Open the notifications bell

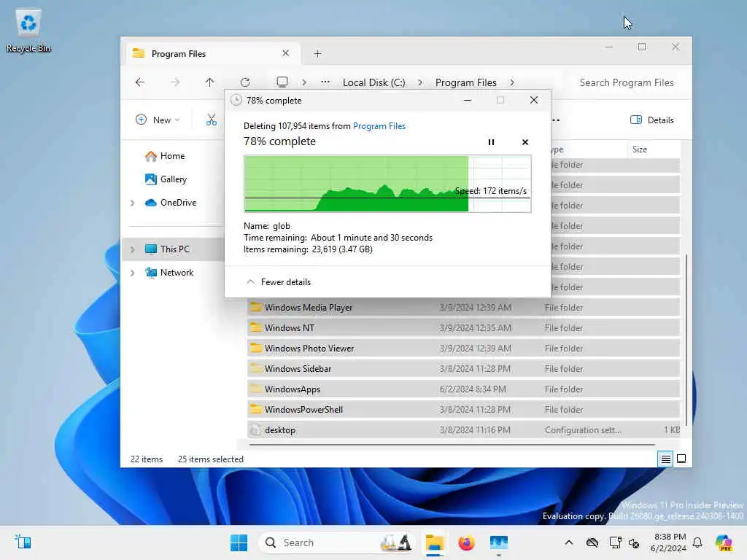pos(697,542)
